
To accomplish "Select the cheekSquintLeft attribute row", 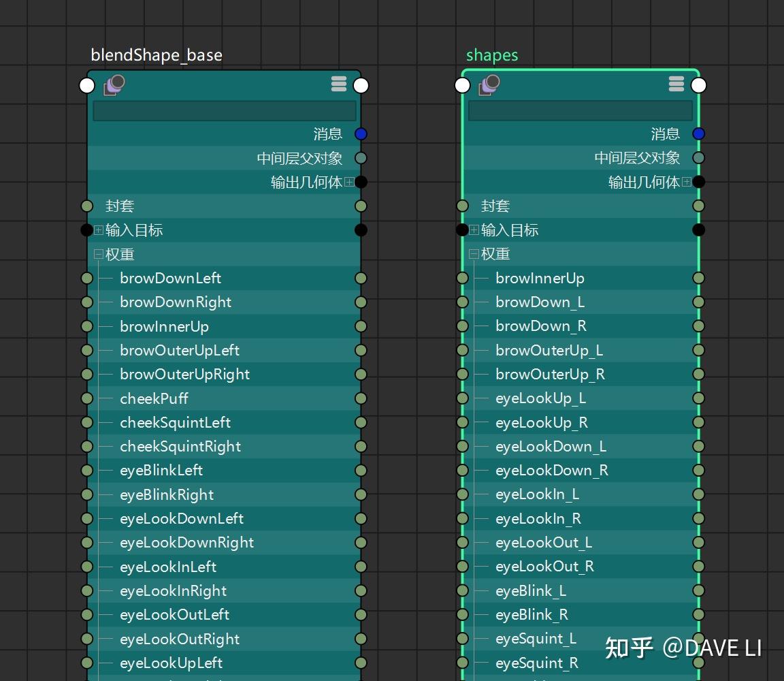I will pyautogui.click(x=224, y=422).
